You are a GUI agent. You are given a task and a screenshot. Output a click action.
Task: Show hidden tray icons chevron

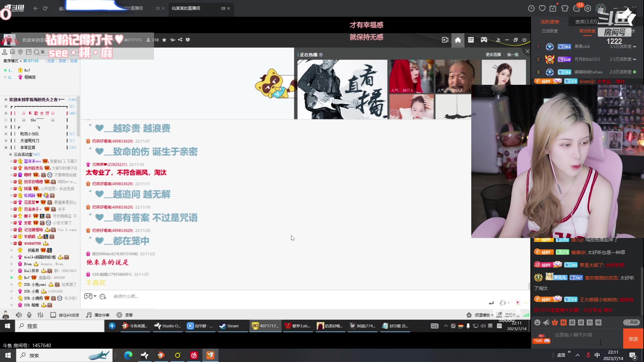point(578,355)
